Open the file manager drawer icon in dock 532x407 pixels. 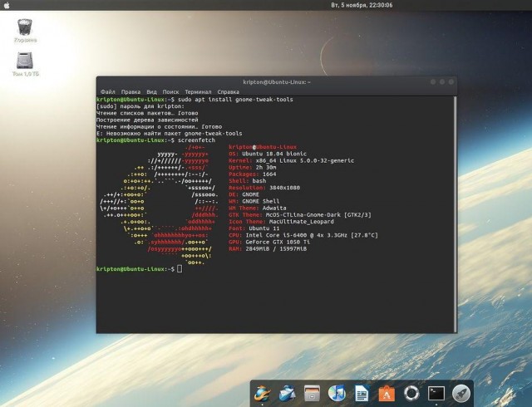point(312,394)
